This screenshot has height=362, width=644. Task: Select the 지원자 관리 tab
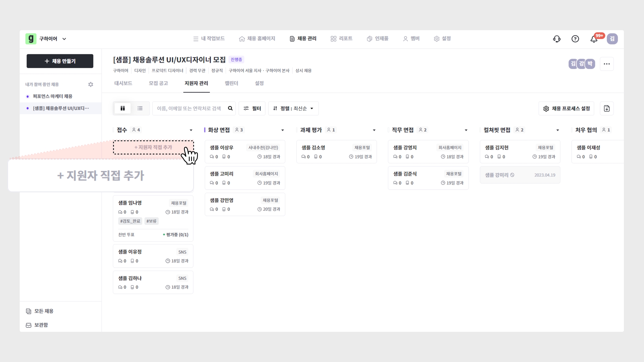(x=196, y=83)
